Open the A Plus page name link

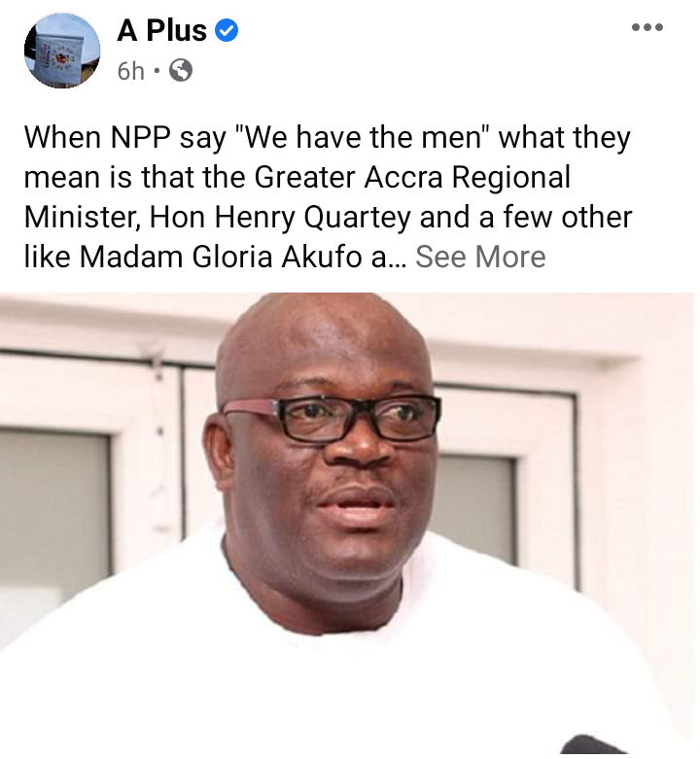click(161, 31)
